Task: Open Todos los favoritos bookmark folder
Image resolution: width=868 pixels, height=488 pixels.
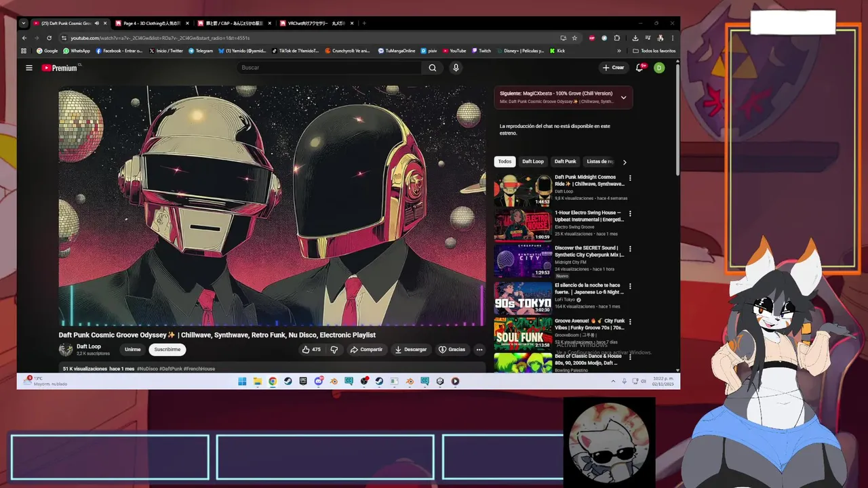Action: tap(654, 51)
